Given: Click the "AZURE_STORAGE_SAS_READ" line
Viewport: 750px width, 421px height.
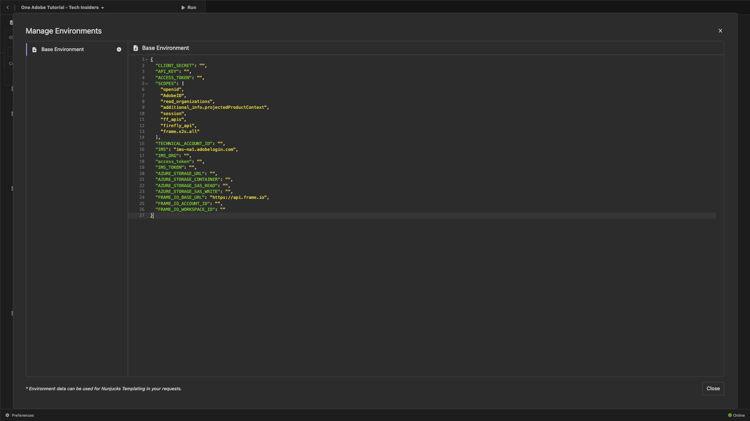Looking at the screenshot, I should tap(193, 186).
